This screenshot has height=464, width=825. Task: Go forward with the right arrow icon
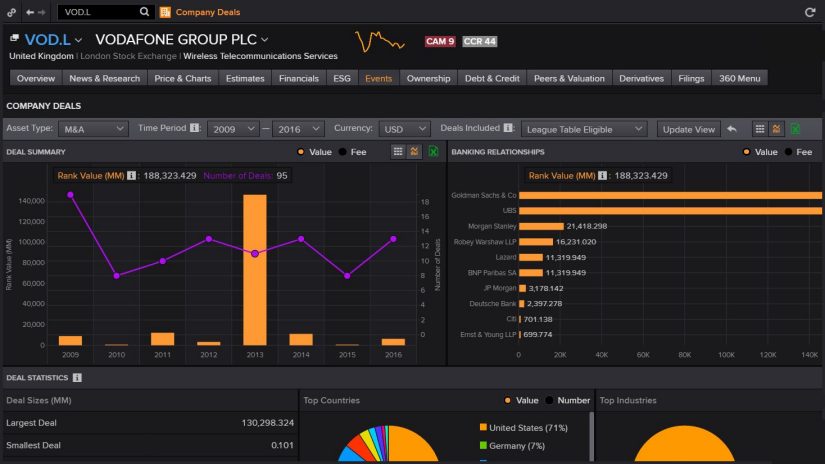click(x=42, y=12)
